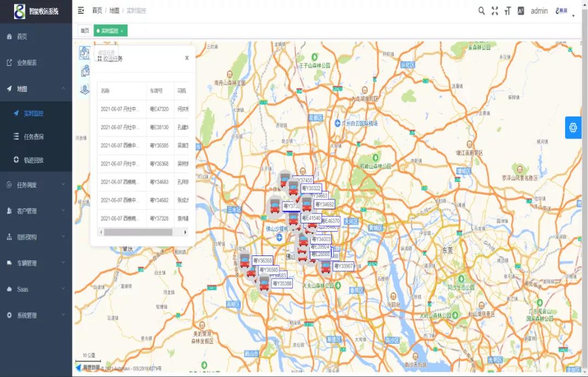Viewport: 588px width, 377px height.
Task: Click the 粤E46370 map label
Action: pos(330,221)
